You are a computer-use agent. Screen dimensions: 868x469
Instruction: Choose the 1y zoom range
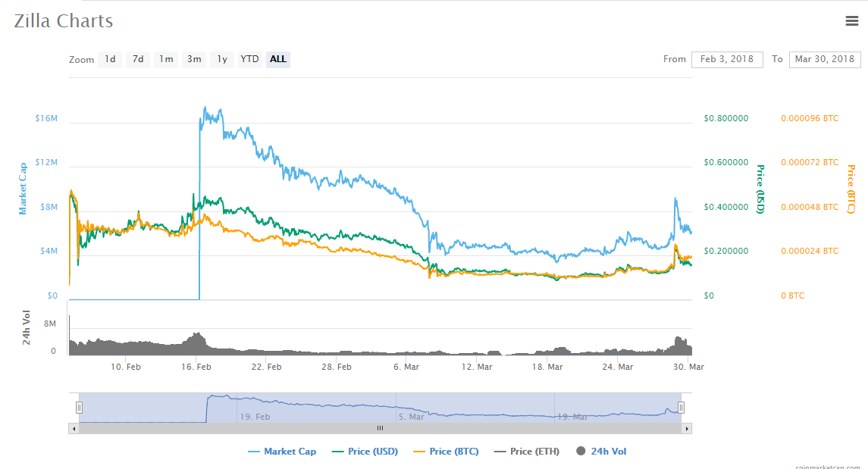(x=221, y=59)
